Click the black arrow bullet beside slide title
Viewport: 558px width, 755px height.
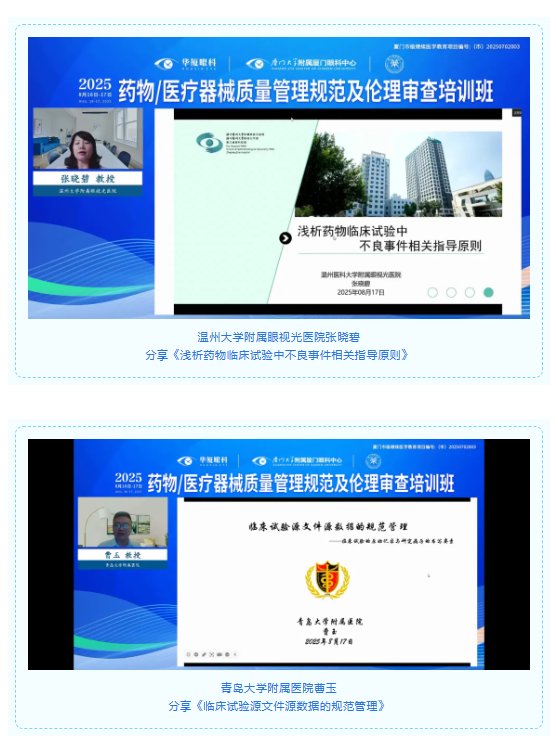tap(285, 238)
